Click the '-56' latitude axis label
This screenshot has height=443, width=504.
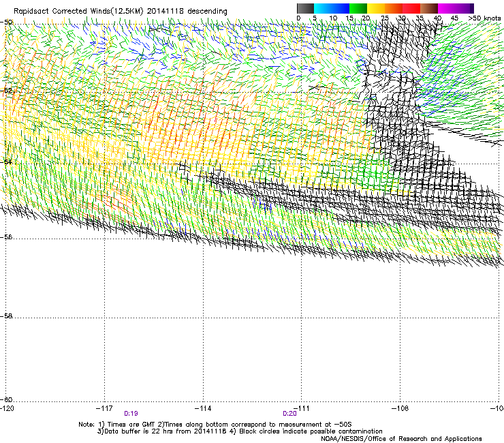[x=6, y=237]
